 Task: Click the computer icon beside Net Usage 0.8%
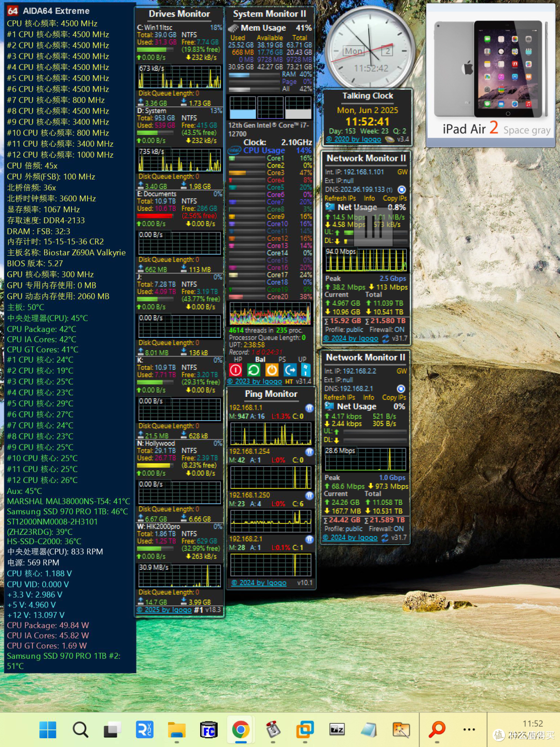[x=330, y=207]
